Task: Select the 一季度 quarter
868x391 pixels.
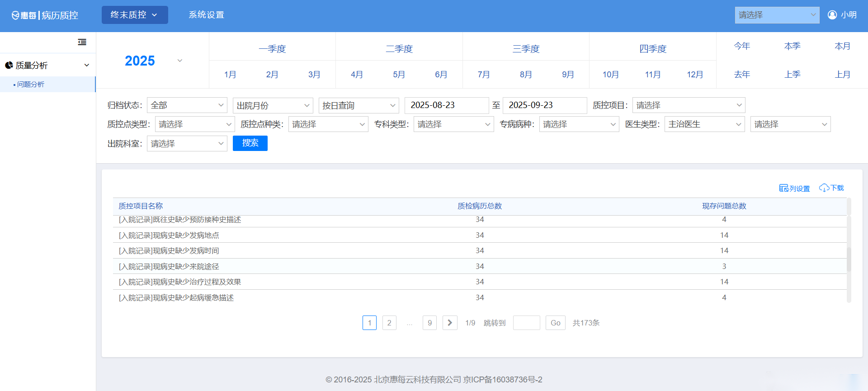Action: (x=272, y=48)
